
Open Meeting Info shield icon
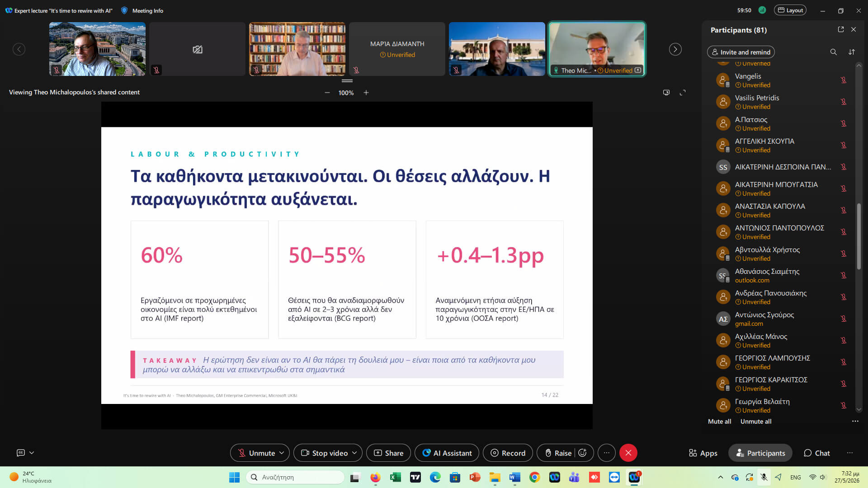pyautogui.click(x=124, y=10)
